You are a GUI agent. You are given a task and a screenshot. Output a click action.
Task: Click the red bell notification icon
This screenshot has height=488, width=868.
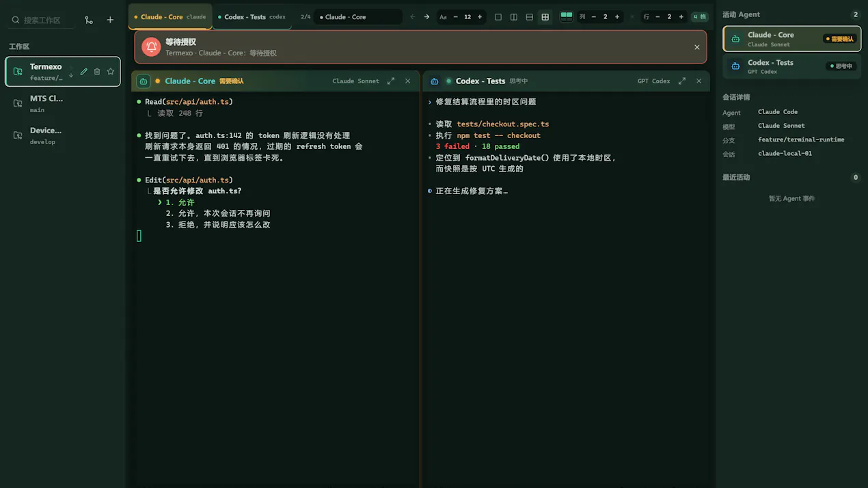(151, 46)
